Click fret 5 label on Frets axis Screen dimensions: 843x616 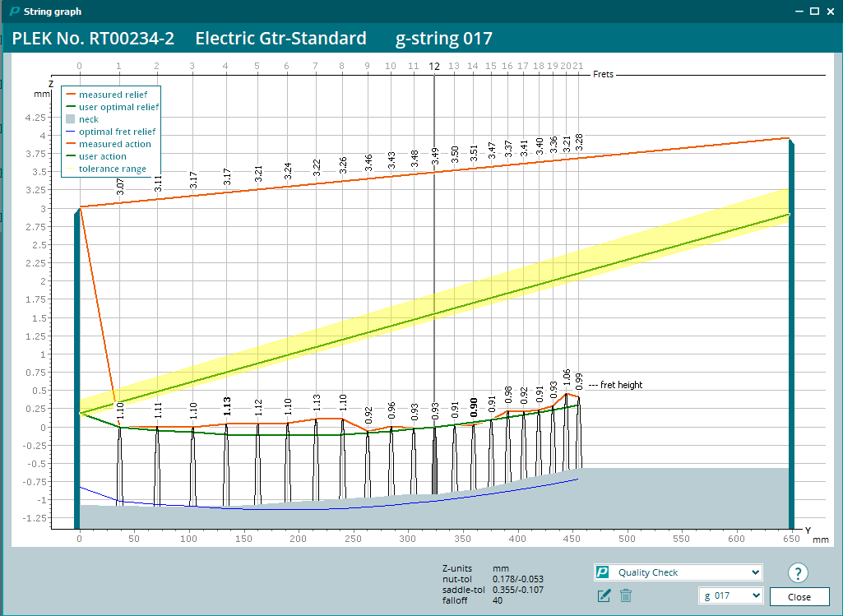tap(257, 66)
